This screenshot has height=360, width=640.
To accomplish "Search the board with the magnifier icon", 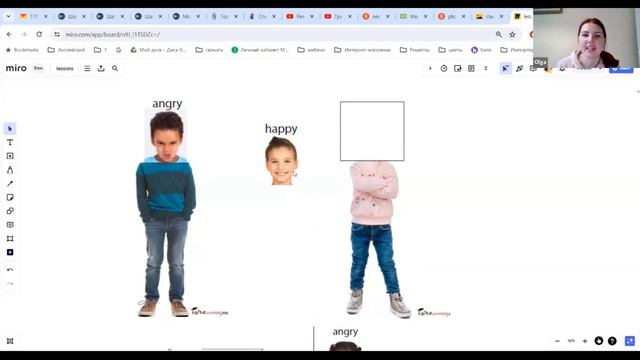I will [115, 68].
